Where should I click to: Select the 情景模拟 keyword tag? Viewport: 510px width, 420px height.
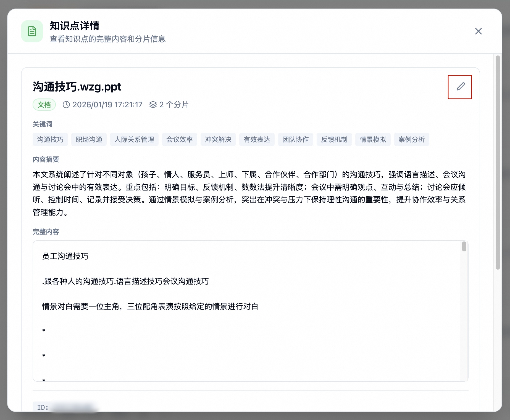(373, 139)
